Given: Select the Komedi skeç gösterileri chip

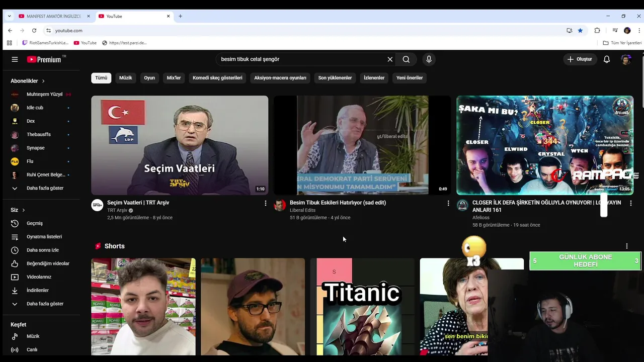Looking at the screenshot, I should point(217,78).
